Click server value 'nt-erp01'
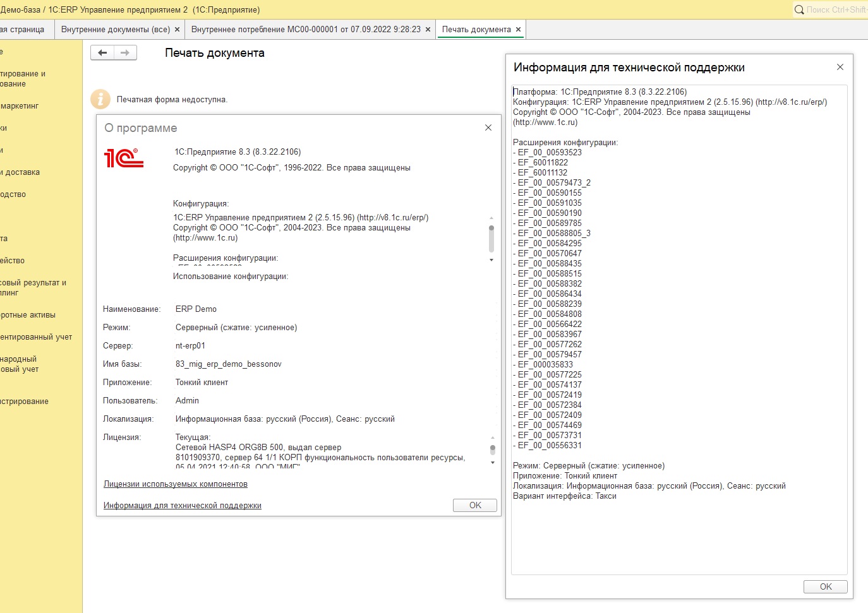868x613 pixels. tap(190, 346)
